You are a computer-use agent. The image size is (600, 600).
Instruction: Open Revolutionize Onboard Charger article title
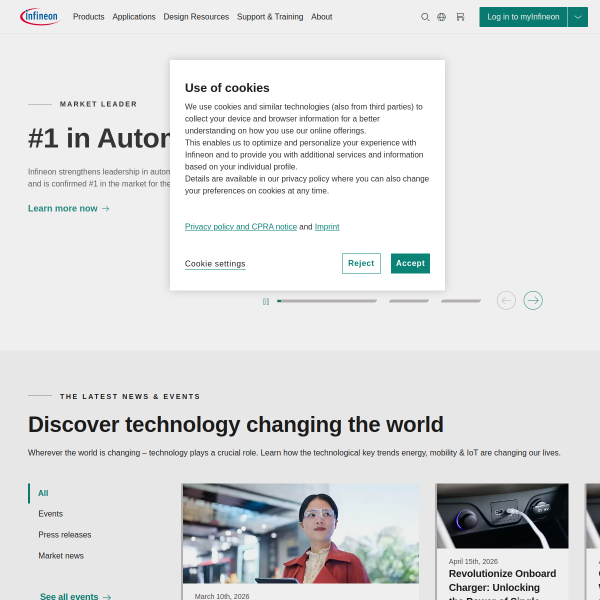[x=502, y=585]
